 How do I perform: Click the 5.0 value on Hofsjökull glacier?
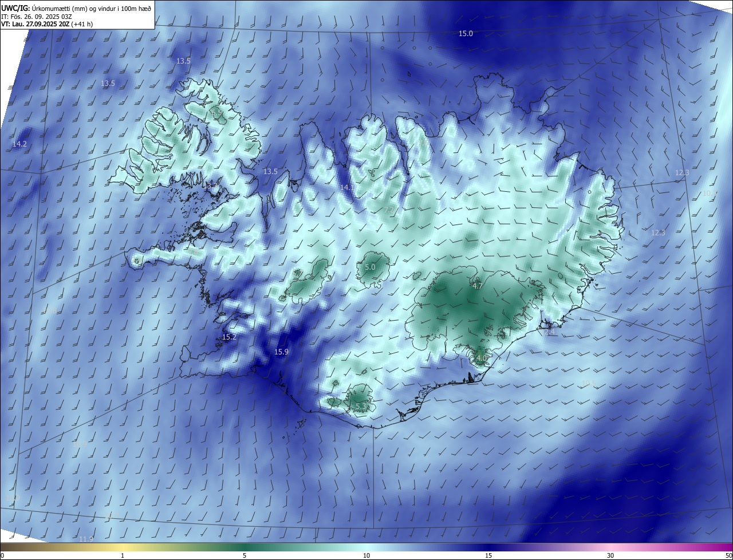tap(370, 267)
